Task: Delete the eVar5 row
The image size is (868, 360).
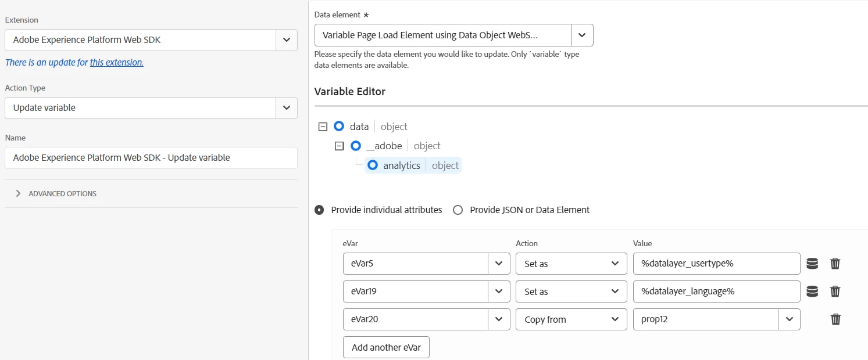Action: coord(835,264)
